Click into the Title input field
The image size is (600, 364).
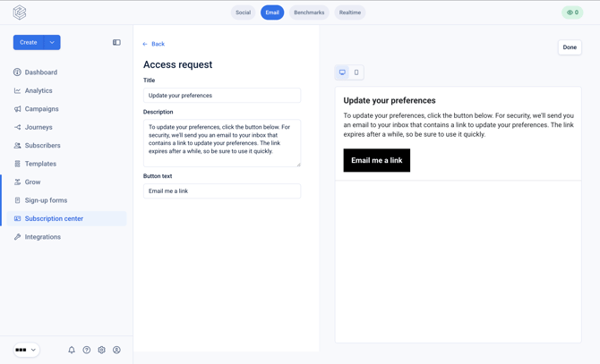222,96
